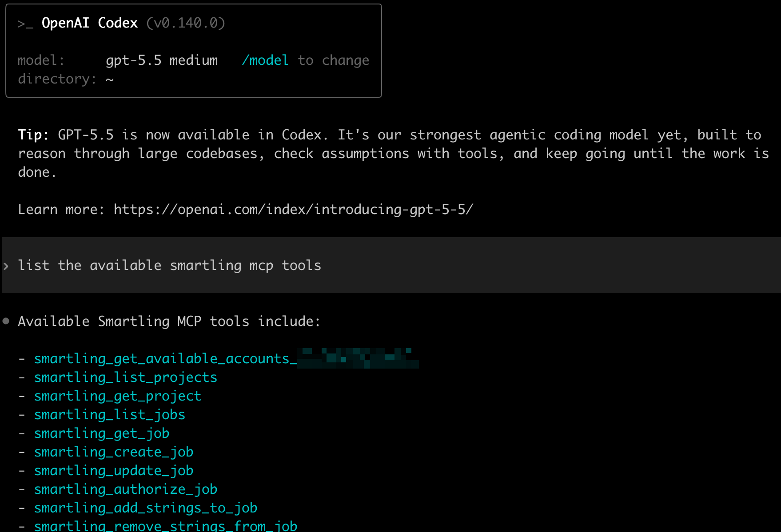Select smartling_list_jobs entry

point(110,415)
